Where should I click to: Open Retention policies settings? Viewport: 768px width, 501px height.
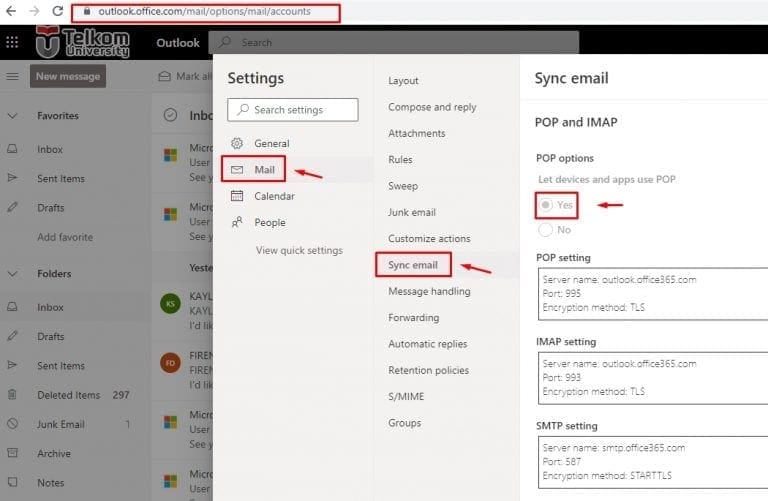[x=428, y=370]
